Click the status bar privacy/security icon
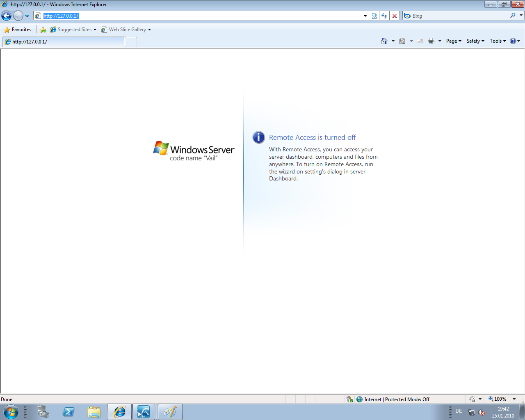The image size is (525, 420). (472, 399)
